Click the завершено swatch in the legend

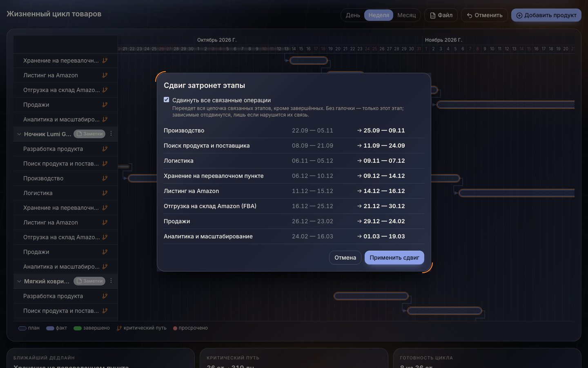(x=78, y=328)
